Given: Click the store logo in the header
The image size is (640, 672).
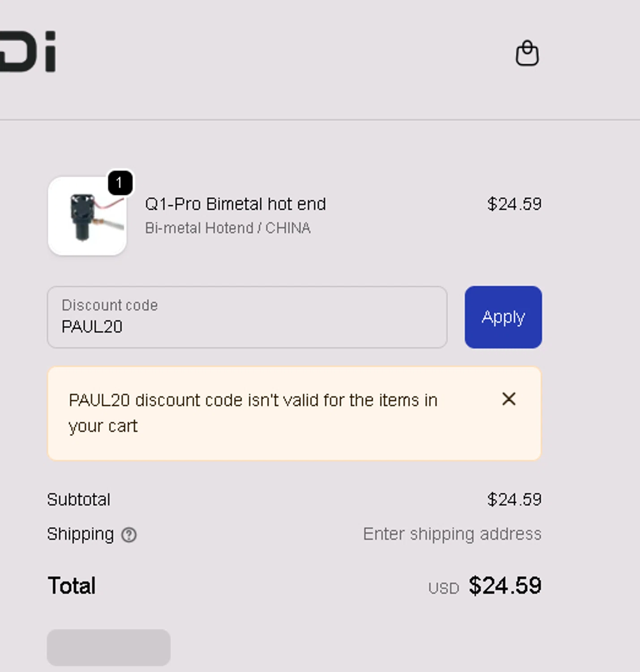Looking at the screenshot, I should pos(28,52).
